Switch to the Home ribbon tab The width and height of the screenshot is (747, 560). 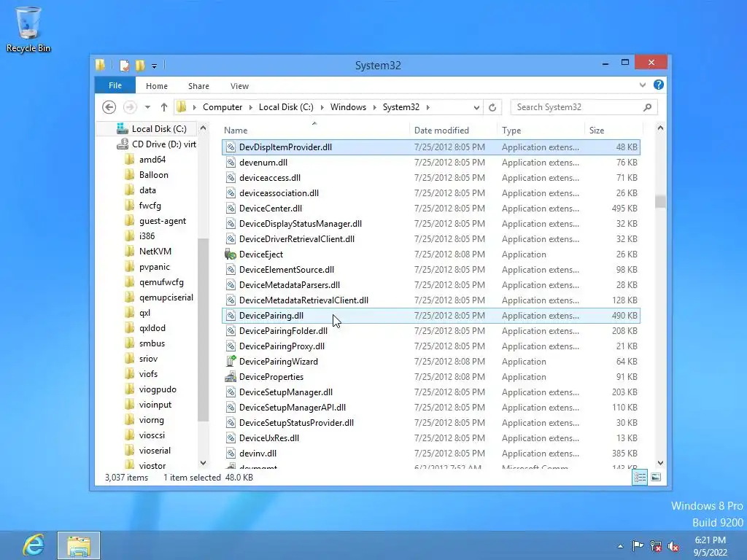point(157,86)
